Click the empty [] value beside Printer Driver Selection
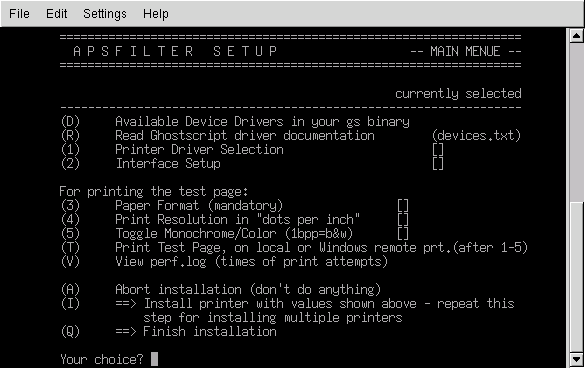Image resolution: width=585 pixels, height=368 pixels. tap(438, 150)
